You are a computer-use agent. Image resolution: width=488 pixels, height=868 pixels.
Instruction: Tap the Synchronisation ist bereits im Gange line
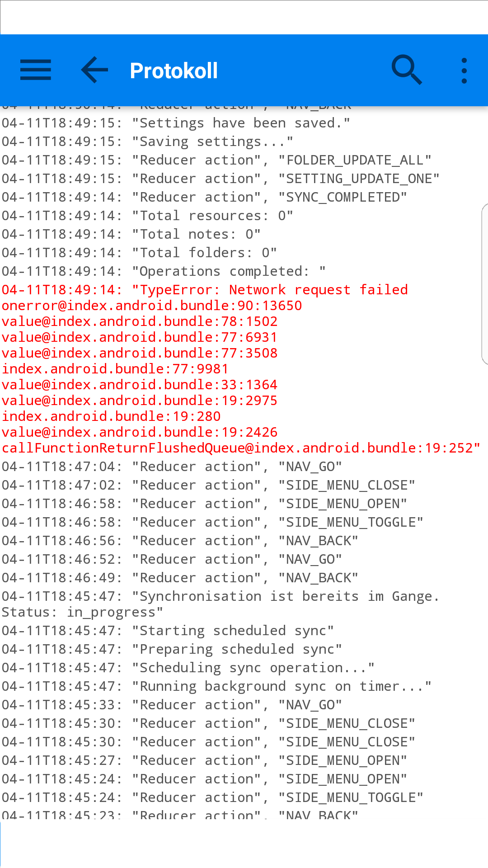[x=220, y=596]
